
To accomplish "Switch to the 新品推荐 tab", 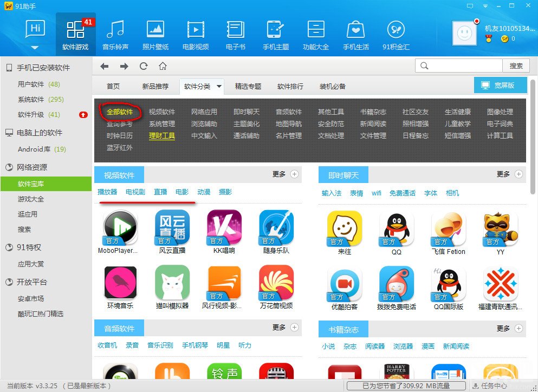I will [155, 87].
